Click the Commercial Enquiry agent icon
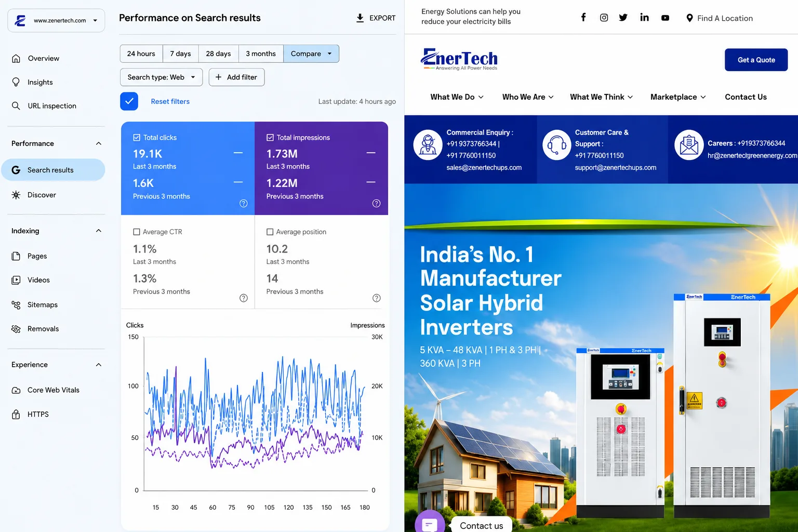Screen dimensions: 798x532 click(428, 145)
